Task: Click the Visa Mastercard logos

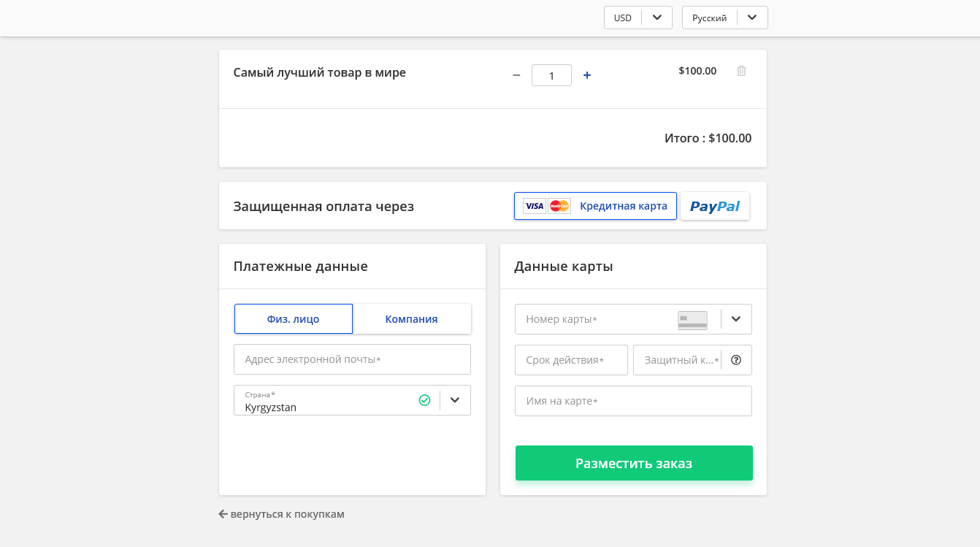Action: pyautogui.click(x=546, y=206)
